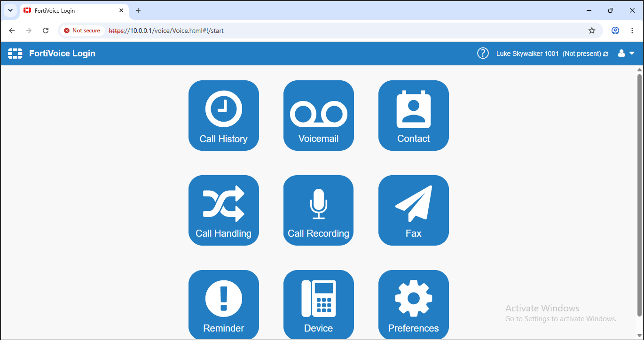
Task: Open the Contact tile
Action: (414, 116)
